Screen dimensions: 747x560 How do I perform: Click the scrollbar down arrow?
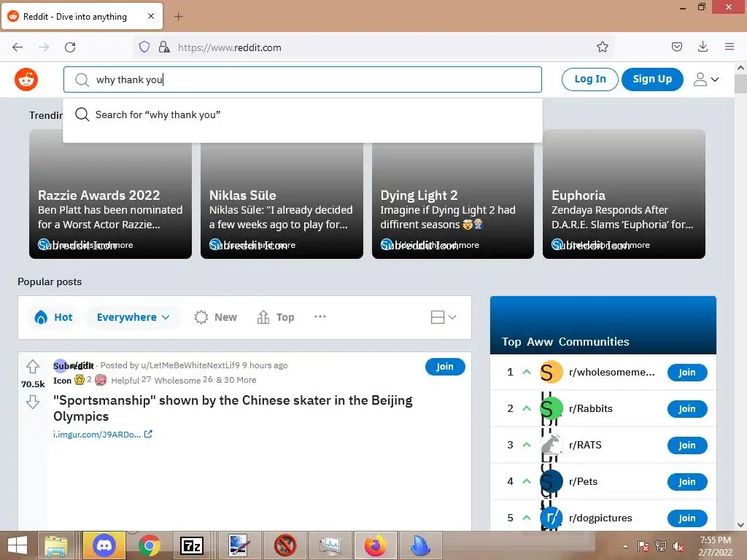tap(740, 525)
